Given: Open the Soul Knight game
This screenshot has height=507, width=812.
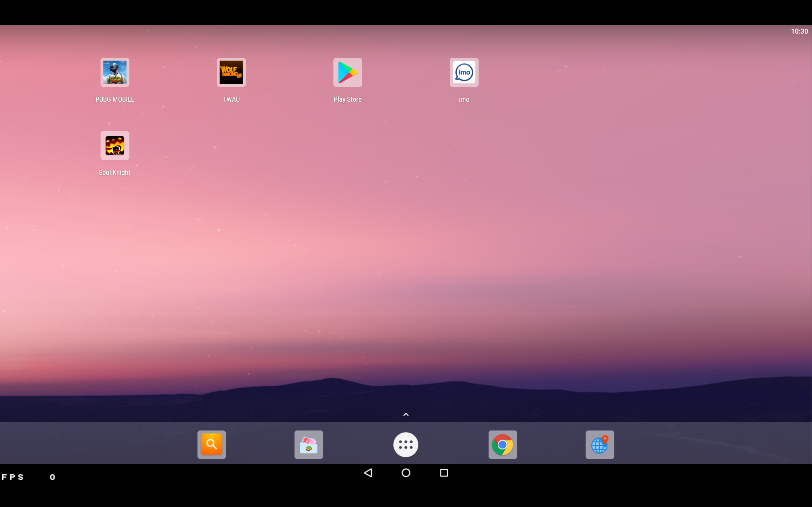Looking at the screenshot, I should (x=114, y=146).
